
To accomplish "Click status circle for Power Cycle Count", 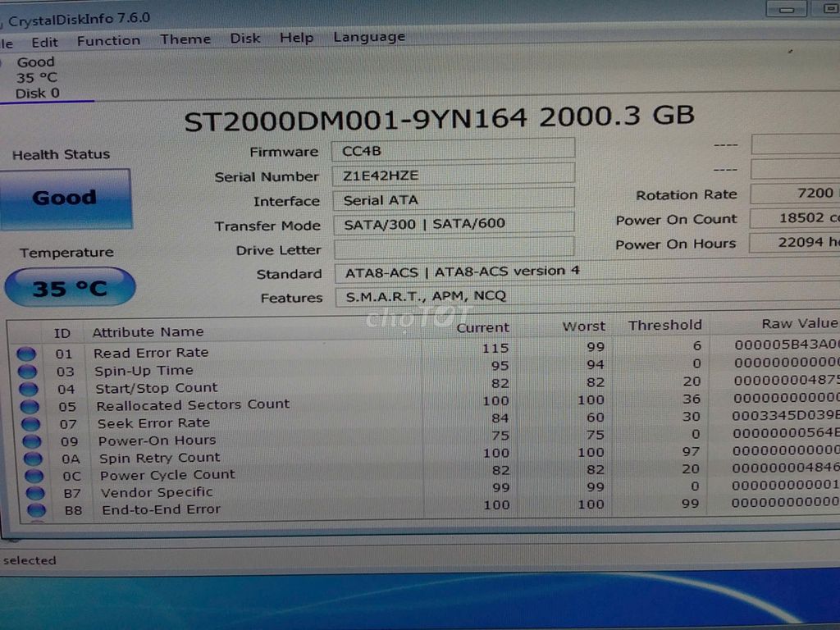I will coord(34,477).
